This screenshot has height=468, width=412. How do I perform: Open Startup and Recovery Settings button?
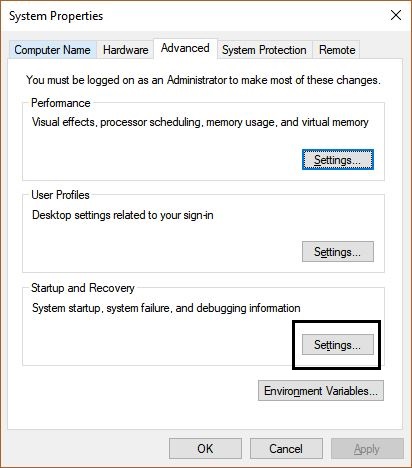[x=338, y=345]
